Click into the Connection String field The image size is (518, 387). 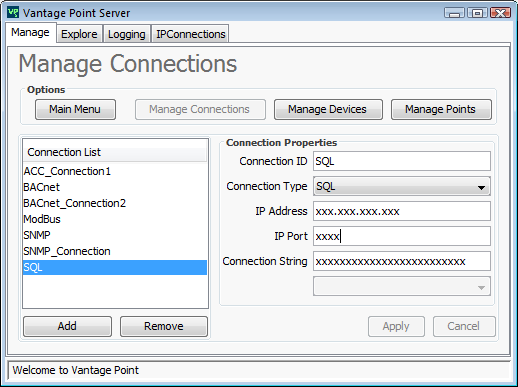(402, 261)
